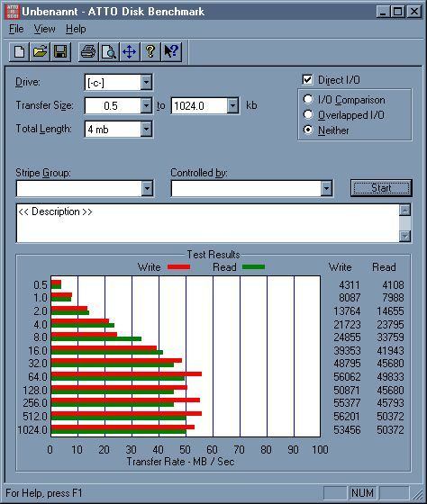Click the status text For Help, press F1
The image size is (427, 504).
coord(44,493)
